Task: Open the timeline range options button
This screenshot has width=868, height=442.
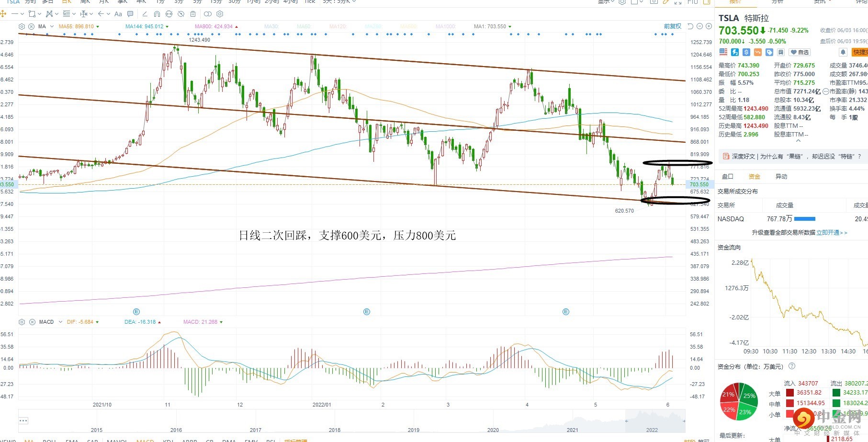Action: coord(23,420)
